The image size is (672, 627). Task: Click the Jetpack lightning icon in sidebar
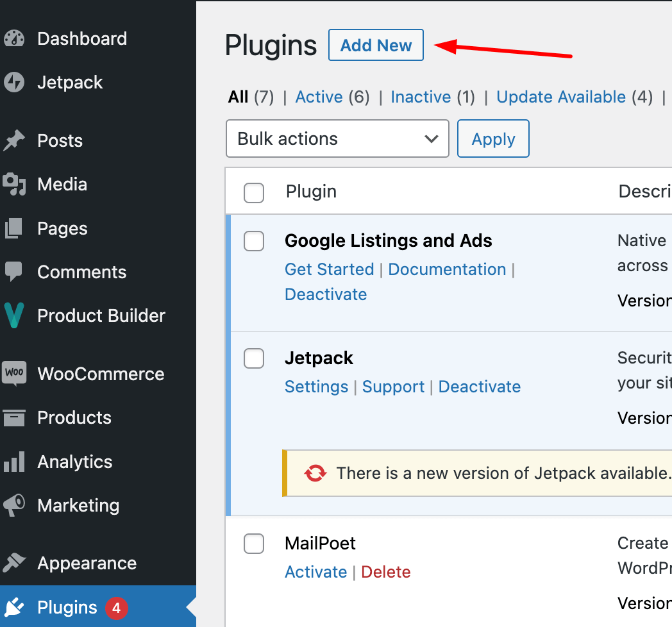[14, 82]
